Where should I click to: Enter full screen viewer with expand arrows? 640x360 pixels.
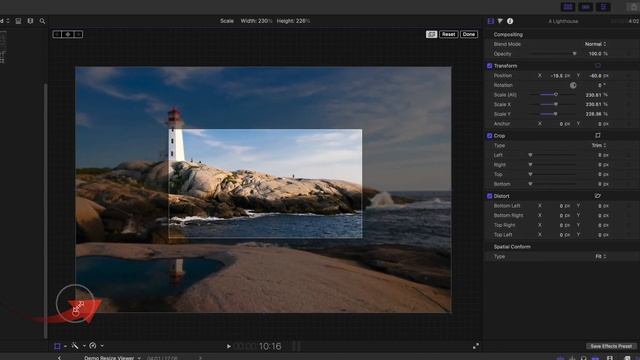tap(476, 346)
